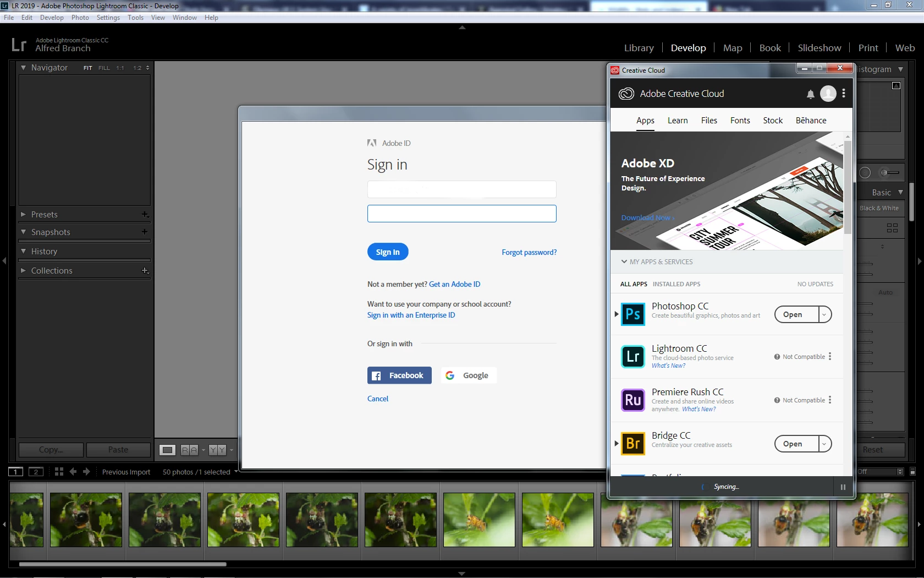
Task: Open Fonts tab in Creative Cloud
Action: tap(740, 121)
